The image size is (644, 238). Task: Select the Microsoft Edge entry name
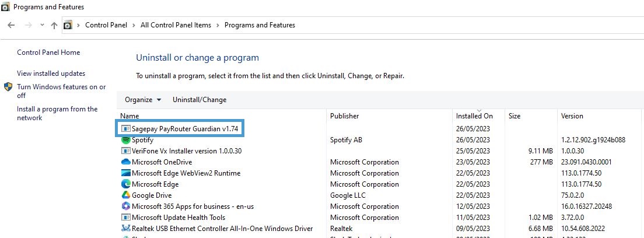pyautogui.click(x=155, y=184)
